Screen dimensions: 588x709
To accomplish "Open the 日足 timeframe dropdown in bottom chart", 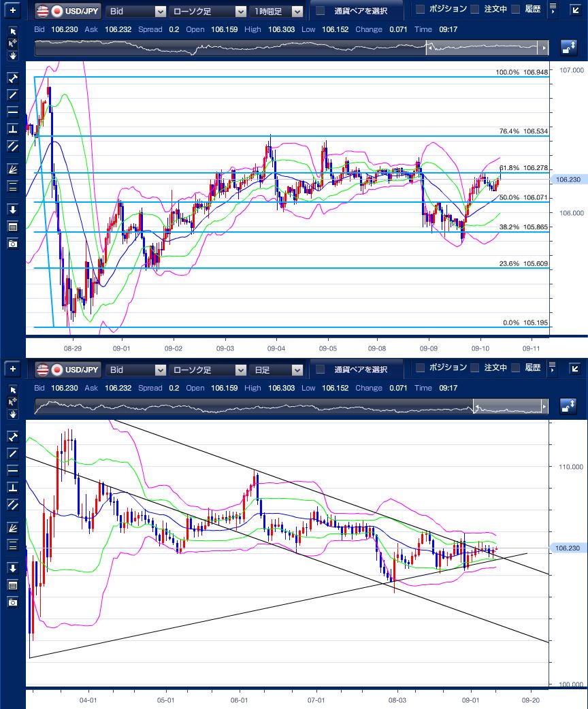I will [277, 369].
